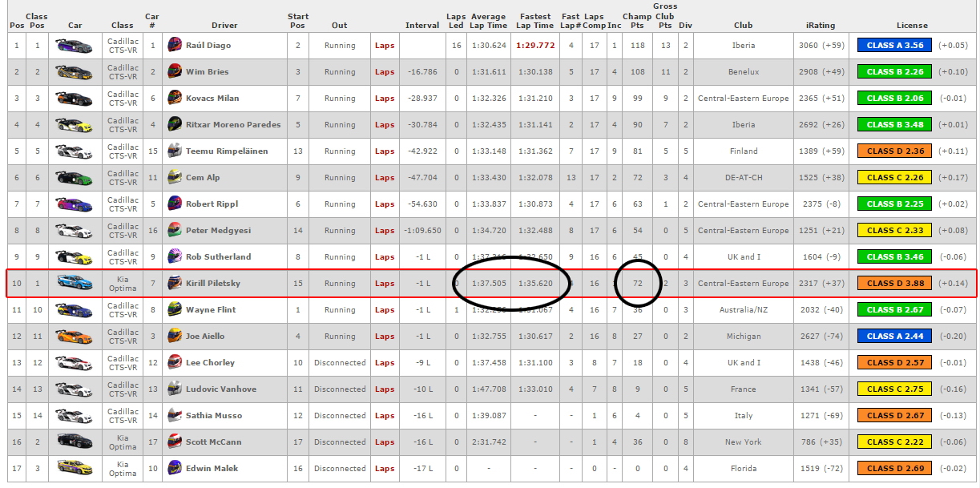This screenshot has height=488, width=980.
Task: Open Laps link for Lee Chorley
Action: [x=385, y=363]
